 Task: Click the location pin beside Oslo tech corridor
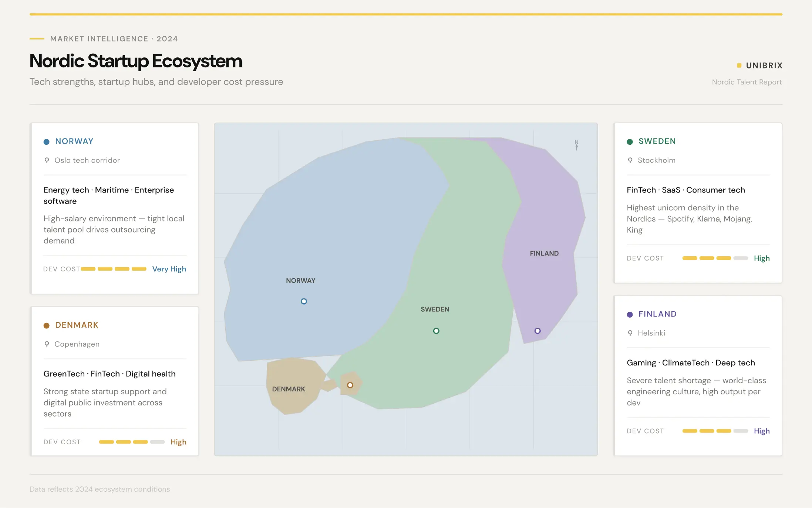point(47,160)
